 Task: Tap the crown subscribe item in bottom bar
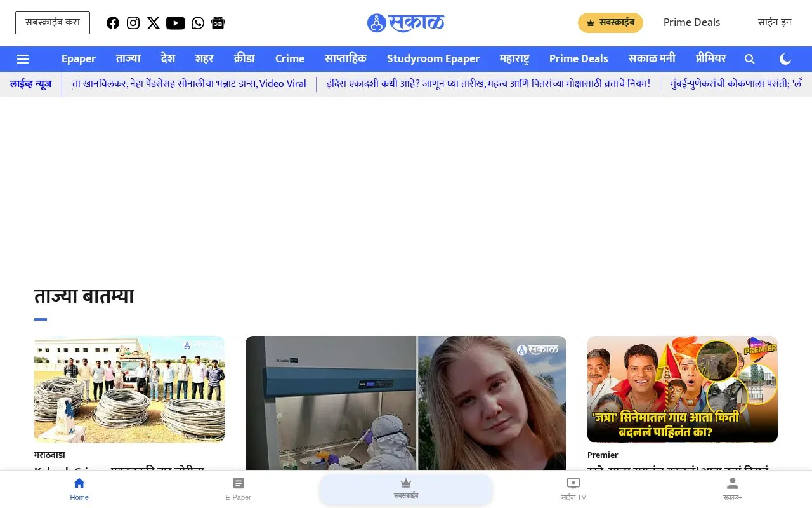(x=406, y=489)
